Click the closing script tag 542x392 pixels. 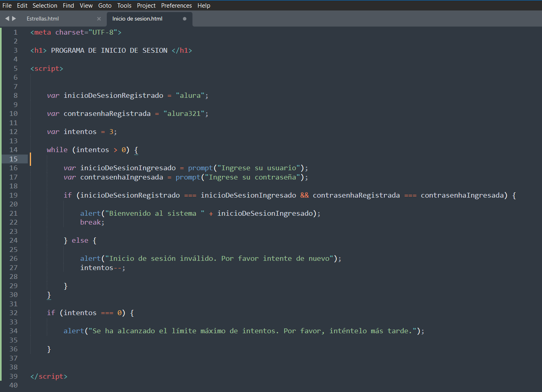click(49, 376)
